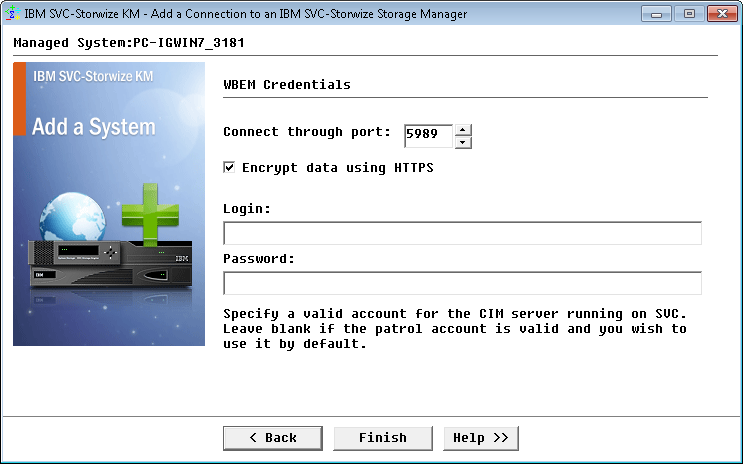
Task: Maximize the wizard window
Action: tap(689, 14)
